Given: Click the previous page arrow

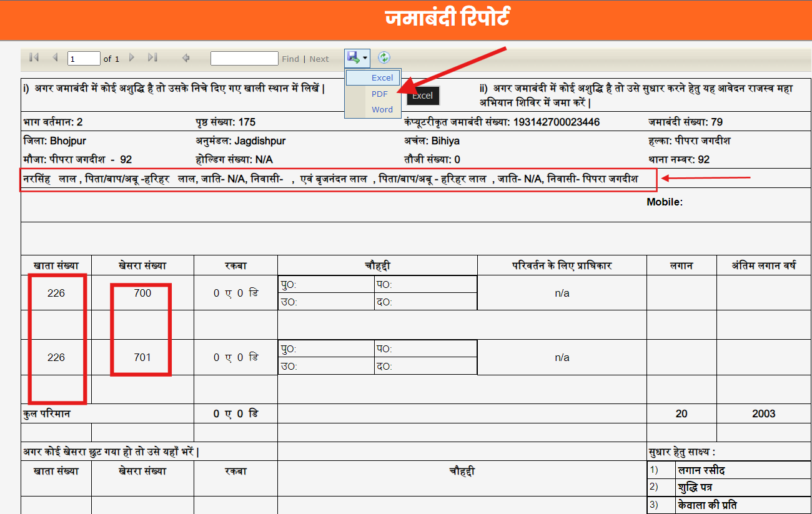Looking at the screenshot, I should [55, 57].
